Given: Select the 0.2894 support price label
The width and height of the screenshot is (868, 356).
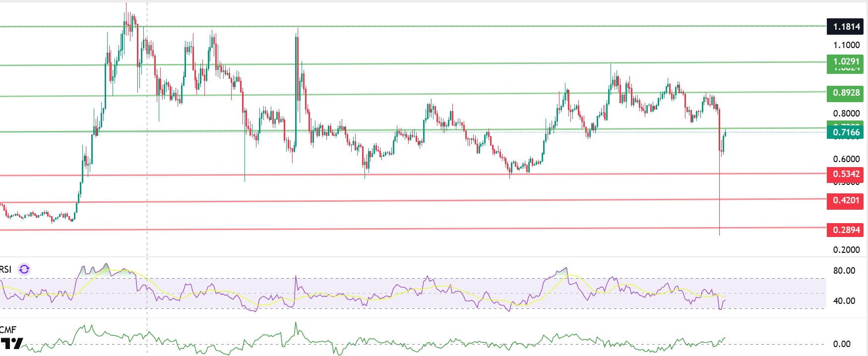Looking at the screenshot, I should [x=845, y=230].
